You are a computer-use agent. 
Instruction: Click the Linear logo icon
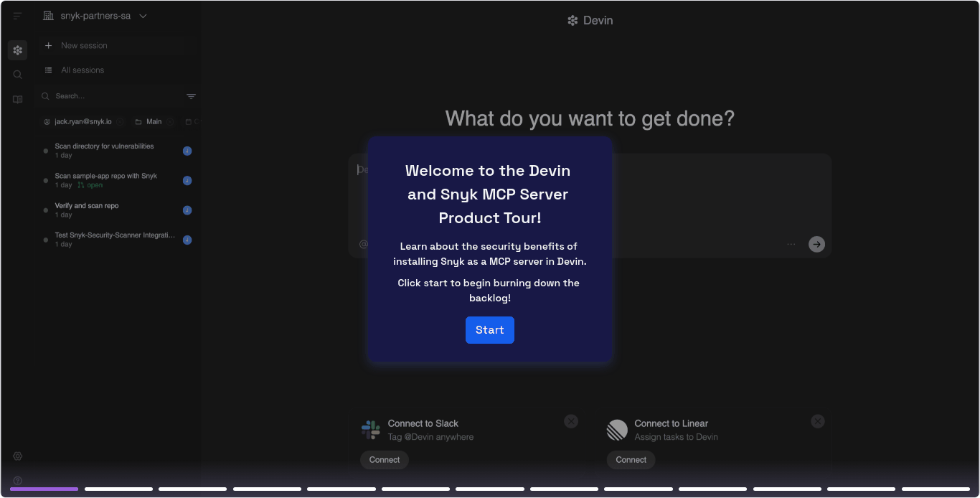617,430
